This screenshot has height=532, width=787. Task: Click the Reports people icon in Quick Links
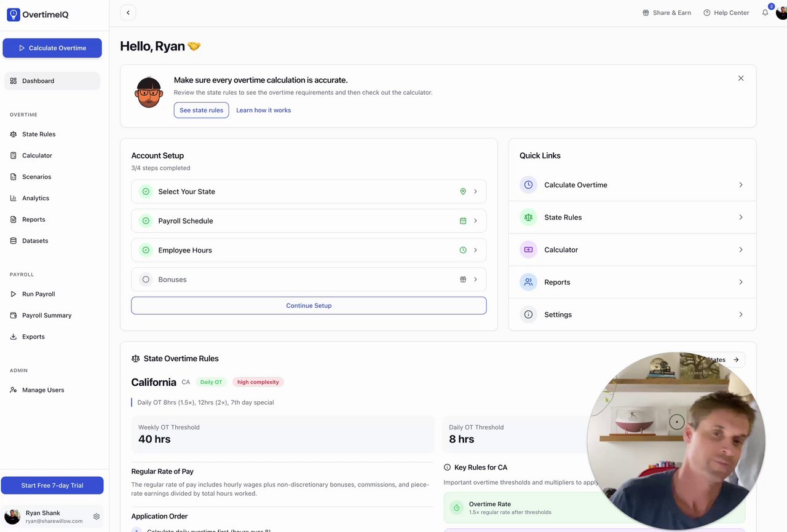528,282
